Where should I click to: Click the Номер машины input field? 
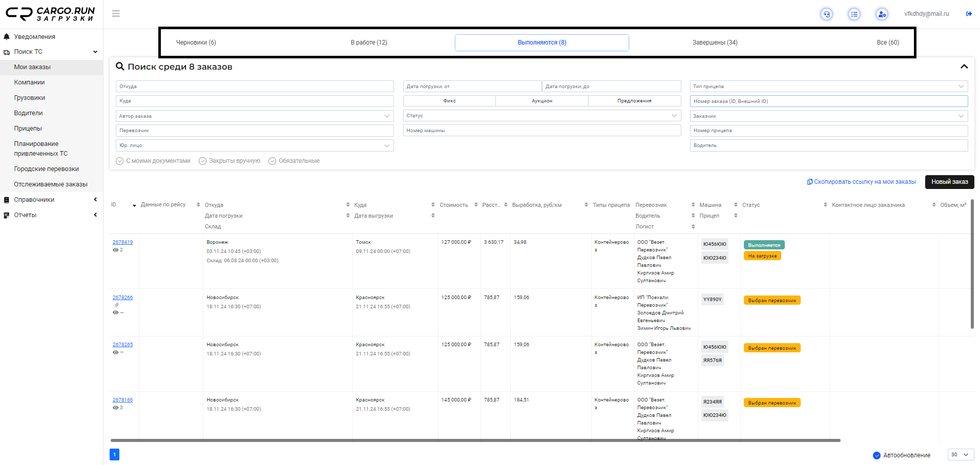tap(542, 131)
